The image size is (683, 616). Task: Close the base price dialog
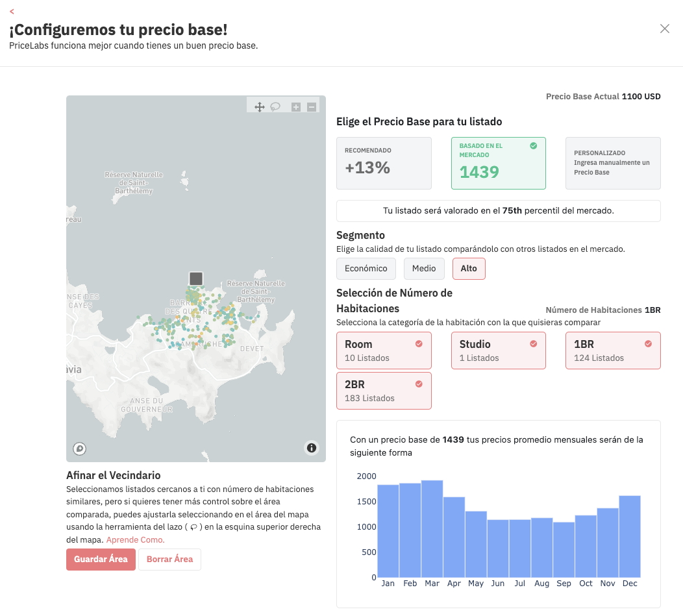tap(664, 29)
